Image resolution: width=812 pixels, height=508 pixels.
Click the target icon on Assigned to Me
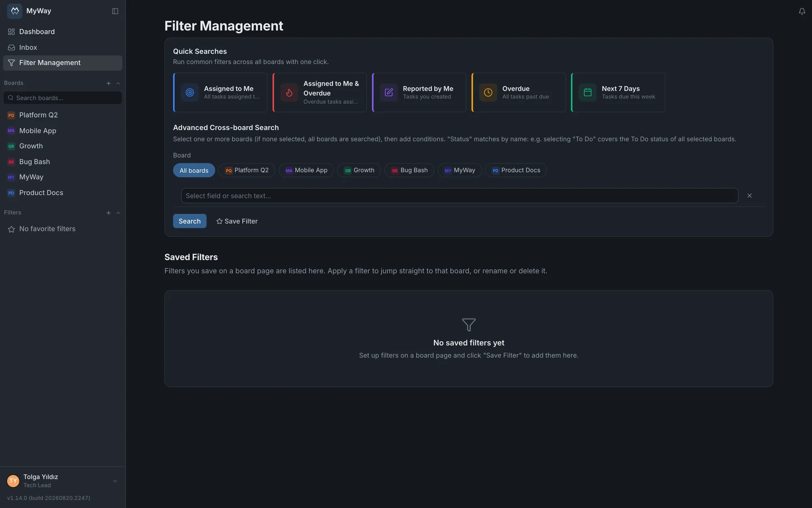190,93
